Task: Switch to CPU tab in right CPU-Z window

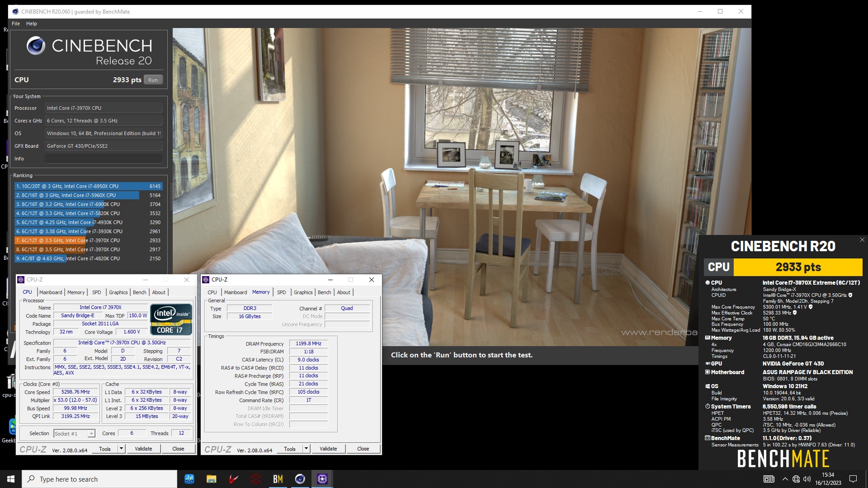Action: click(212, 292)
